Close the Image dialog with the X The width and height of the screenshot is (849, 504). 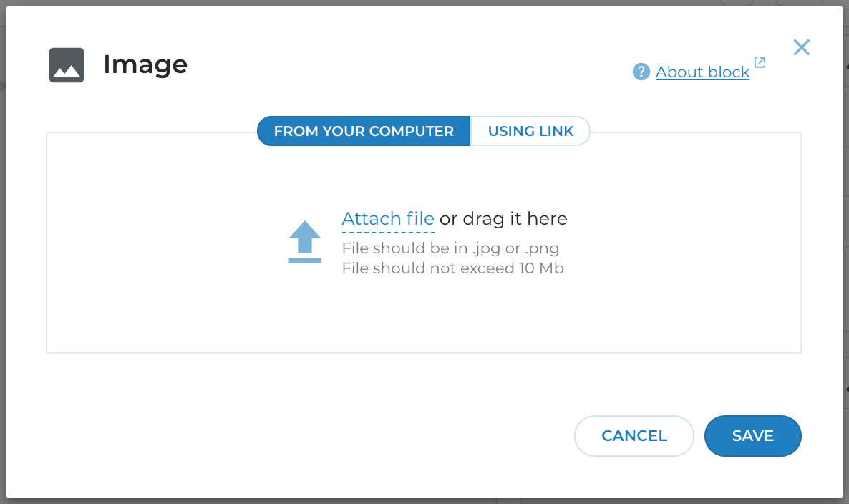tap(802, 48)
